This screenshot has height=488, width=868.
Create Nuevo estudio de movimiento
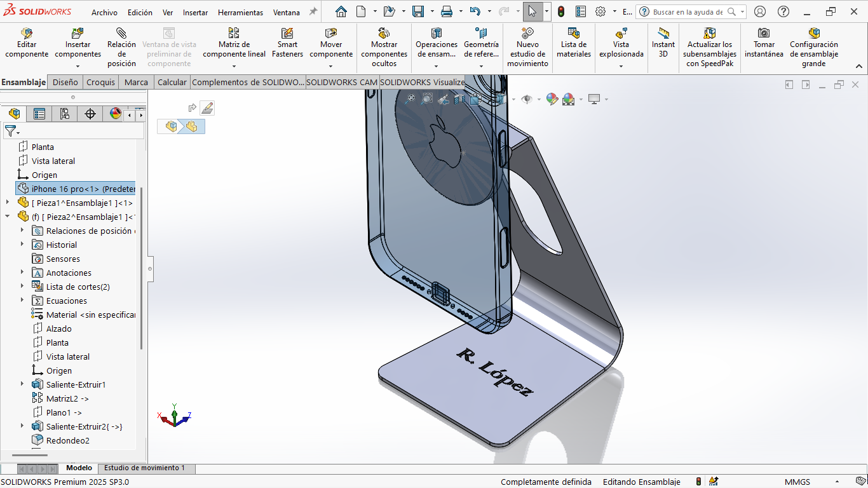click(527, 47)
